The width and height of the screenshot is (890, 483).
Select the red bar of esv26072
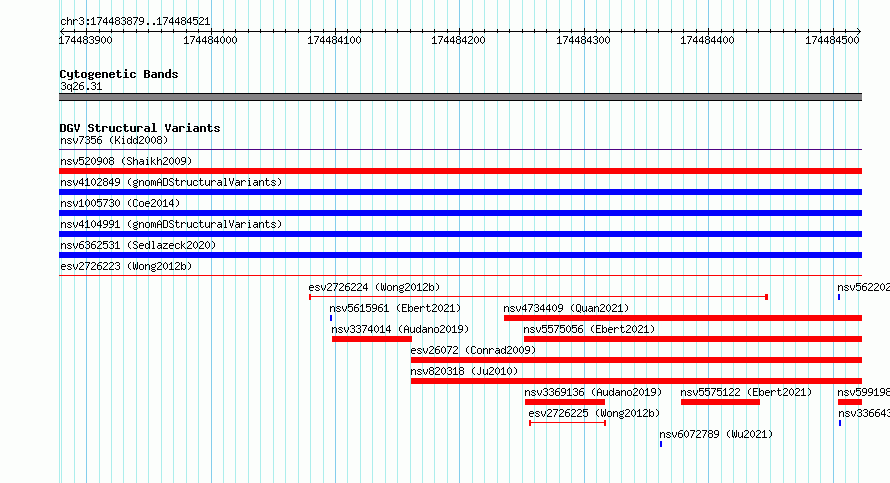tap(636, 360)
